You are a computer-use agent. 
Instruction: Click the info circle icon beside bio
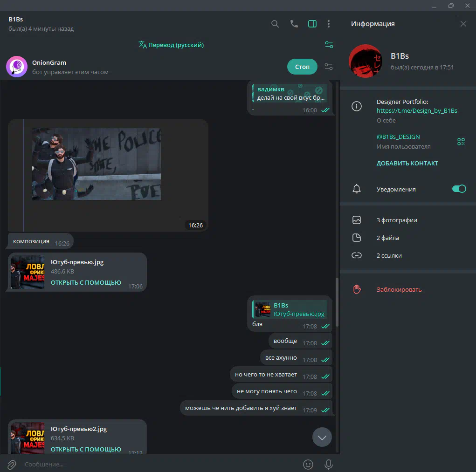pos(356,106)
